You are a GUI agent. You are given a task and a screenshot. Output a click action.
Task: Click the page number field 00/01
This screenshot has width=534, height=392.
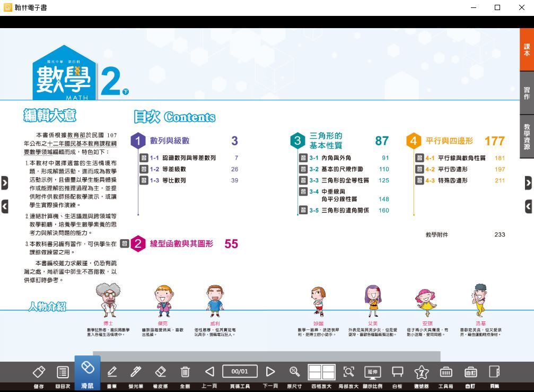coord(240,371)
